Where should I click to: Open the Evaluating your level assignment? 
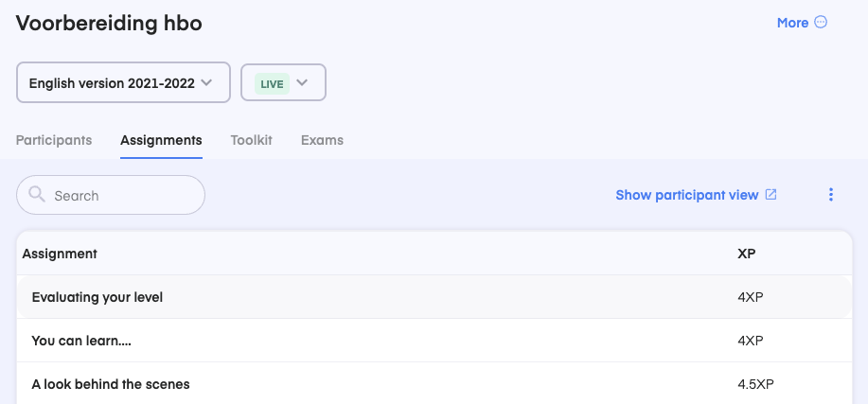pyautogui.click(x=97, y=297)
